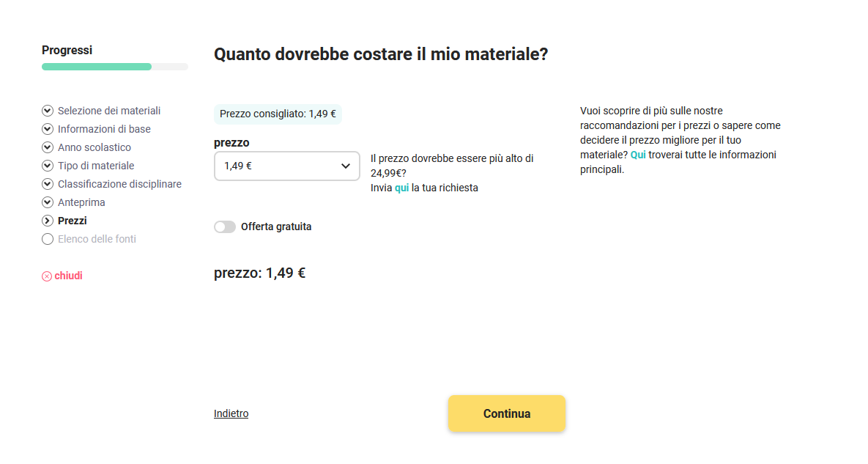The image size is (868, 464).
Task: Click the green Progressi progress bar
Action: pyautogui.click(x=97, y=67)
